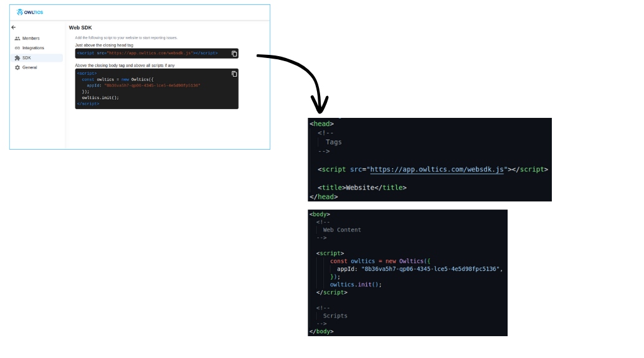Open the Members menu item text
This screenshot has height=358, width=644.
click(x=31, y=39)
